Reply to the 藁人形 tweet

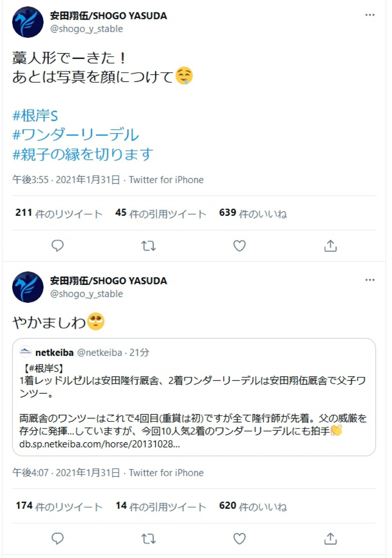pyautogui.click(x=57, y=246)
